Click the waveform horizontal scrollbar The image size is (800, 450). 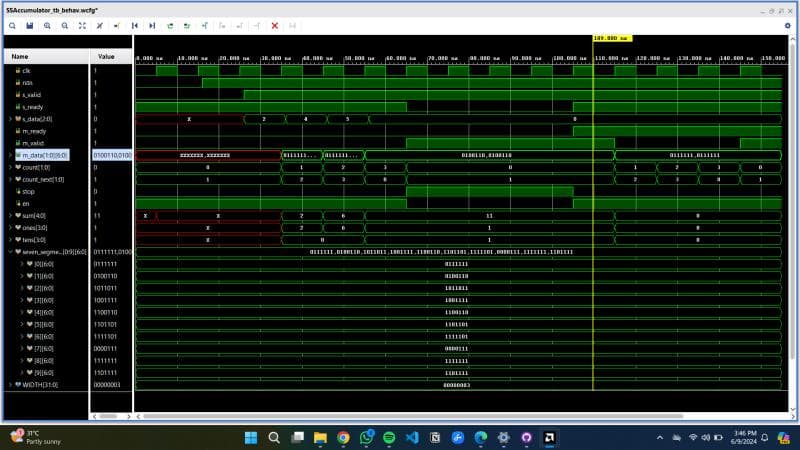click(413, 416)
